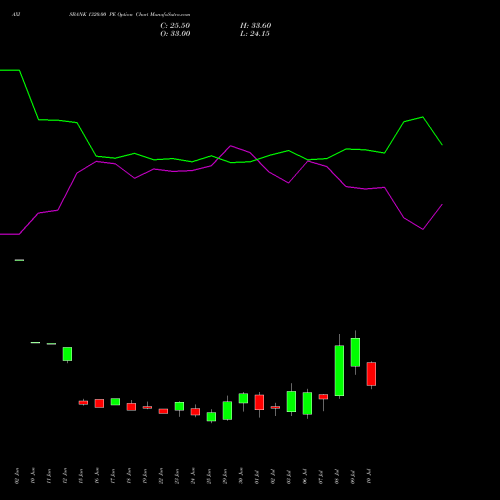Select the high value H: 33.60
Screen dimensions: 500x500
click(255, 26)
